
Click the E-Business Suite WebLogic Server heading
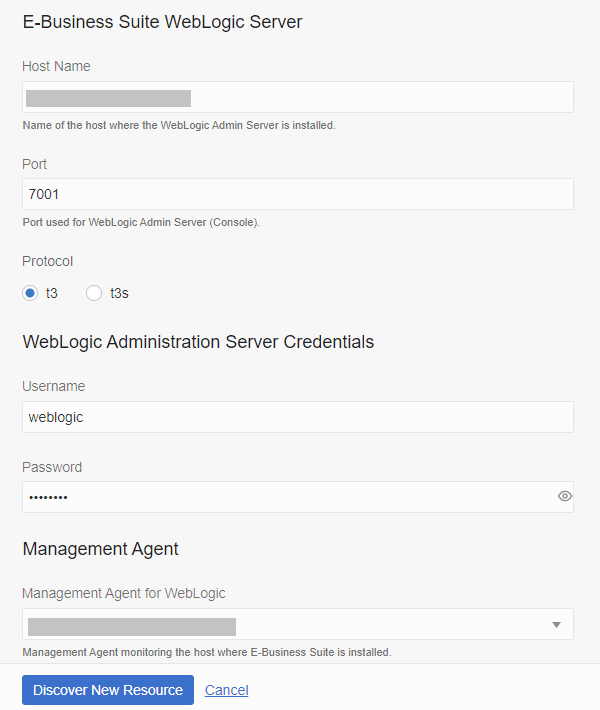(x=162, y=21)
